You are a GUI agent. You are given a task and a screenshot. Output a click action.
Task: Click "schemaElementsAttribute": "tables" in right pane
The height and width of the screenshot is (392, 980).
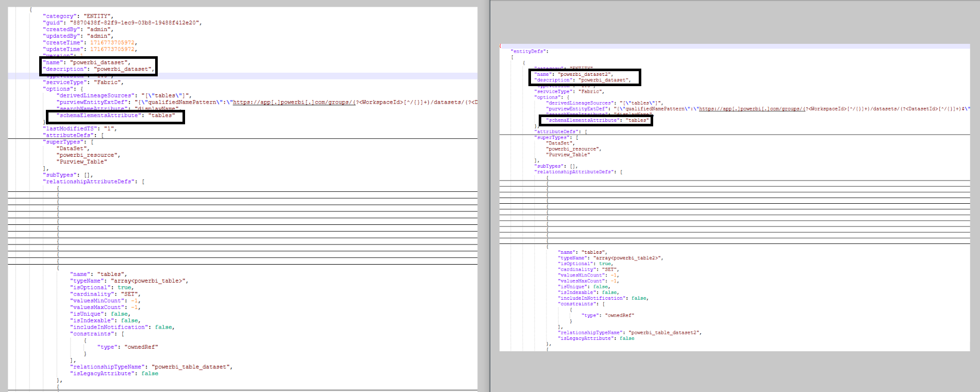(x=597, y=120)
